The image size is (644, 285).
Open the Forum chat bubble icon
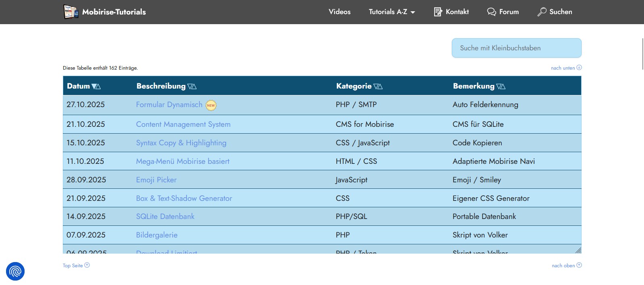pos(491,12)
